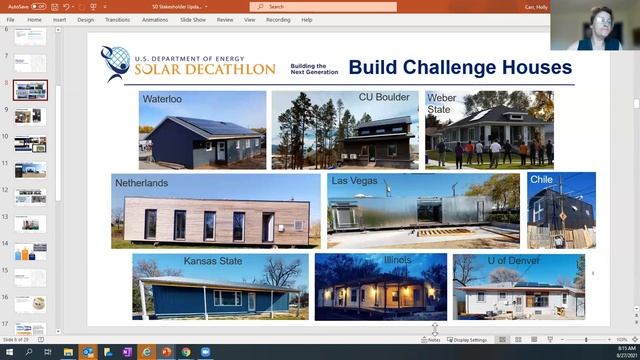Viewport: 640px width, 360px height.
Task: Select the CU Boulder house photo
Action: (345, 130)
